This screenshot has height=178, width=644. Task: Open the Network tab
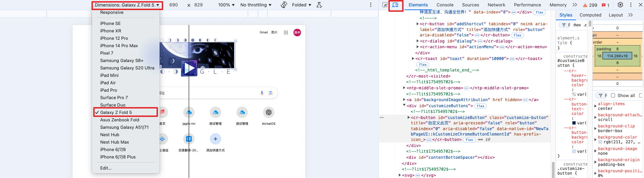(497, 5)
